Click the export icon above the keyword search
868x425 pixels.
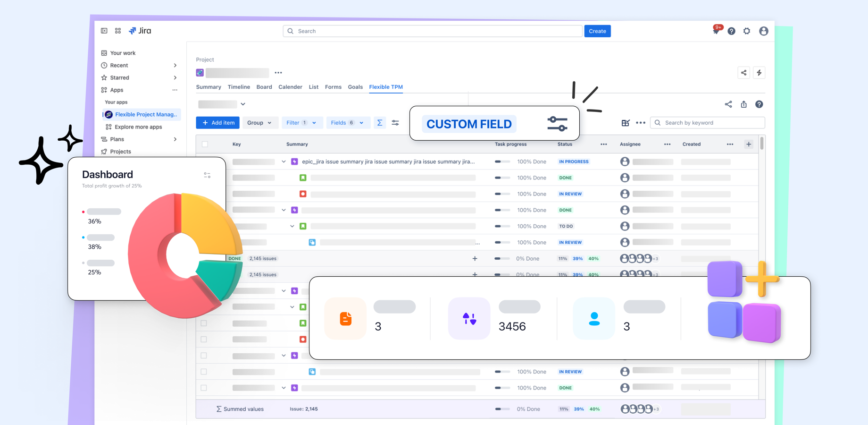coord(743,104)
